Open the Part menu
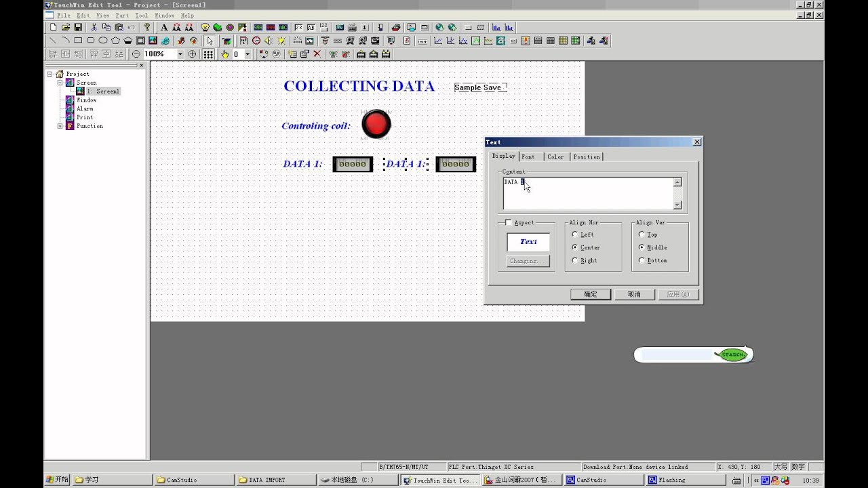This screenshot has width=868, height=488. 122,15
